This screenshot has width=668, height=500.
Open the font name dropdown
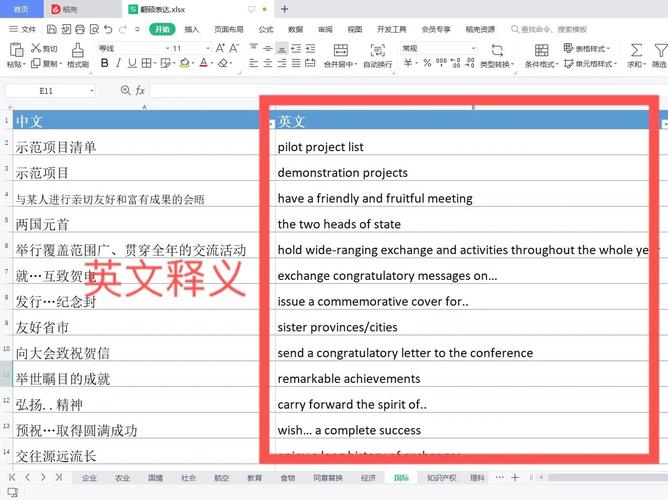tap(167, 48)
